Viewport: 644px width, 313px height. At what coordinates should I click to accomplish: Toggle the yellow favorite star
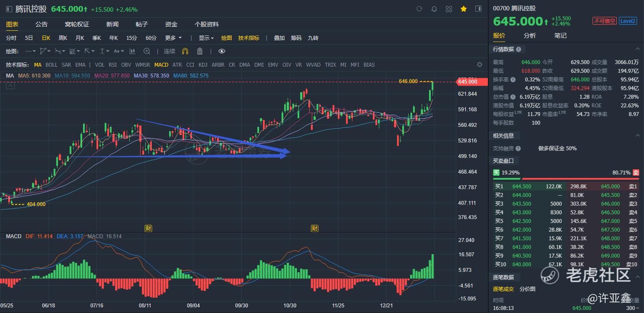coord(463,9)
